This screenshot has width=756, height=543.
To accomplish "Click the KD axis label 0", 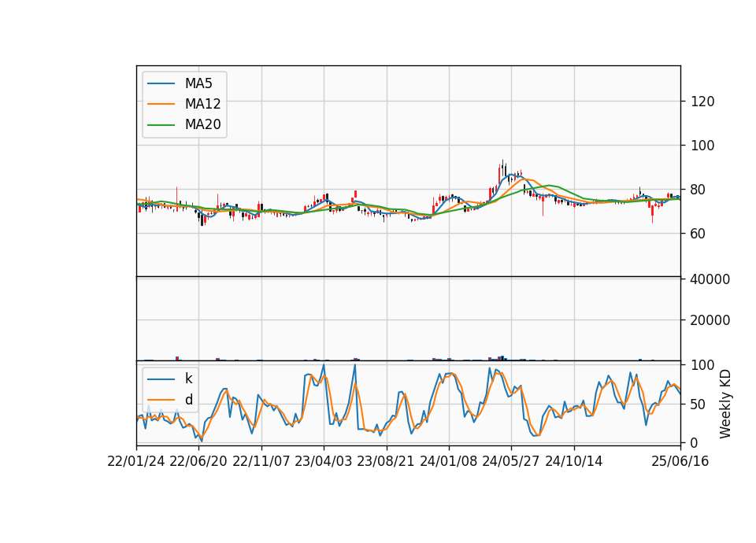I will pos(695,443).
